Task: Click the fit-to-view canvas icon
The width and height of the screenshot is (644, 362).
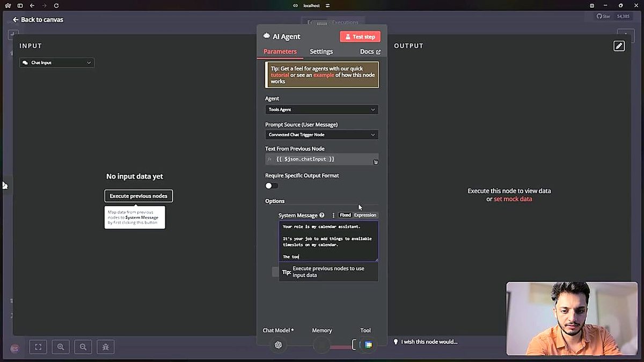Action: pos(38,347)
